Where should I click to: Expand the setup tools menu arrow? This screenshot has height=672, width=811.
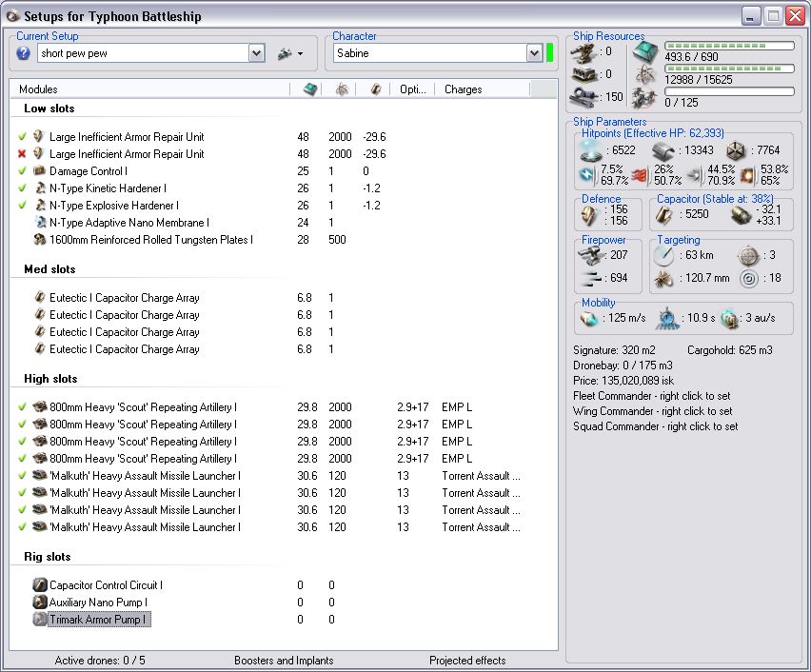tap(300, 54)
